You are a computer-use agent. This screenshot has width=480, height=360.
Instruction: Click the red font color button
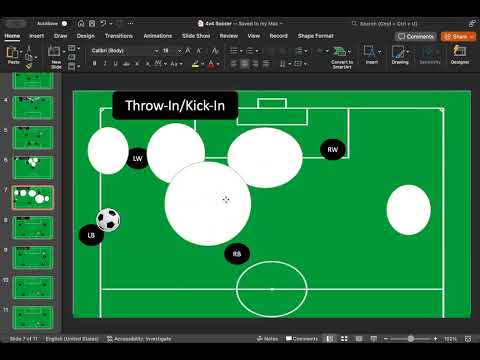(211, 64)
